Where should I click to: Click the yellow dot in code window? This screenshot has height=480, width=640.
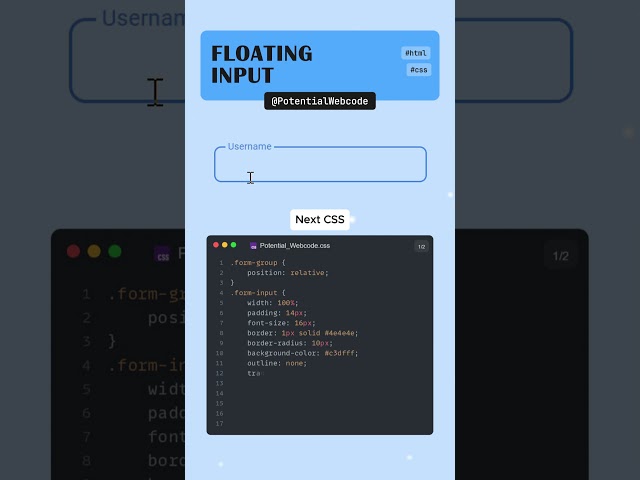(224, 245)
